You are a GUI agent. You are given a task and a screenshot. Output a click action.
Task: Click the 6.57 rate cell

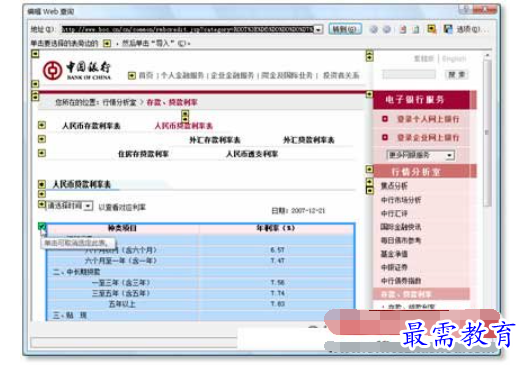click(x=277, y=250)
